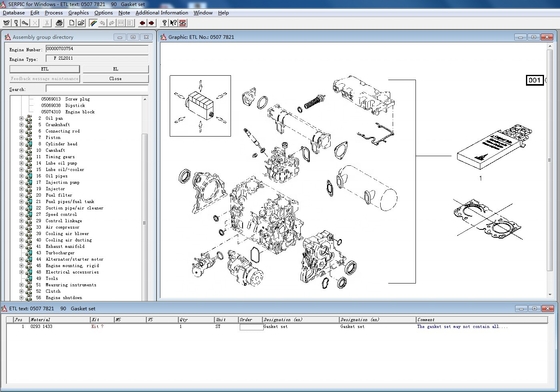Viewport: 560px width, 392px height.
Task: Click the SERPIC logo icon in title bar
Action: [4, 4]
